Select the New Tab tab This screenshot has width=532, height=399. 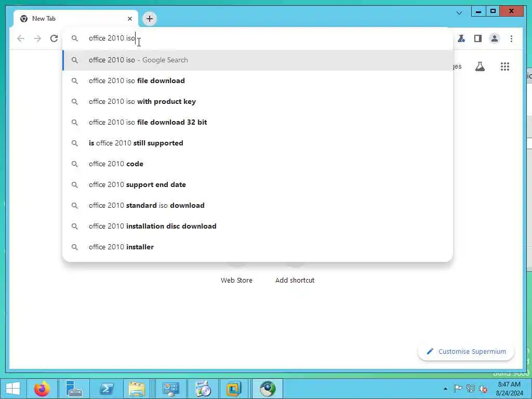coord(76,19)
